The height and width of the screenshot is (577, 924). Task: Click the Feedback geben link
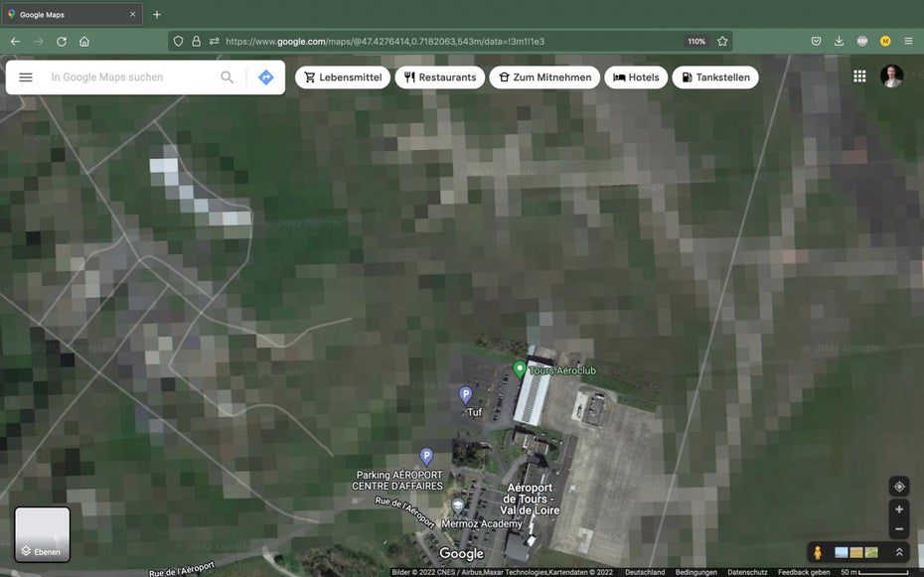(x=804, y=572)
